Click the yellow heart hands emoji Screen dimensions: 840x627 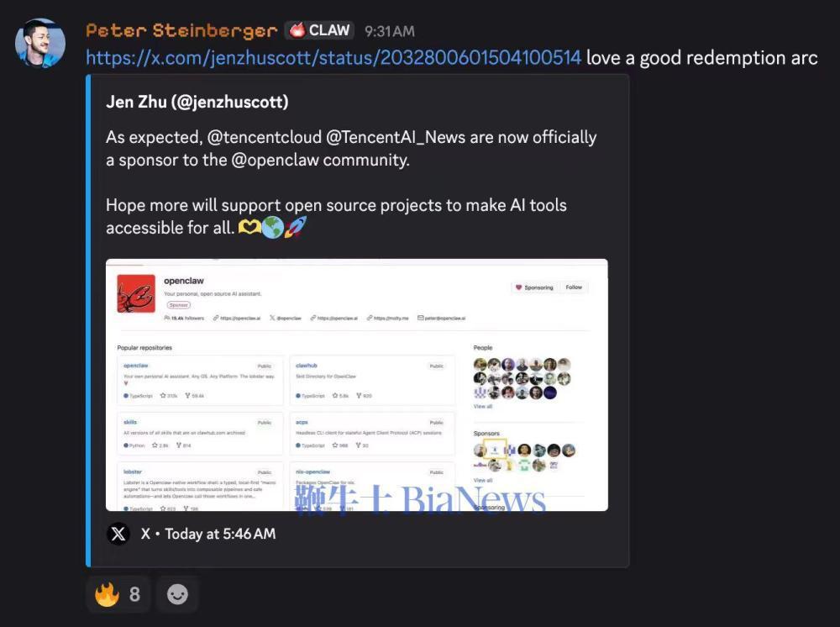click(x=249, y=228)
